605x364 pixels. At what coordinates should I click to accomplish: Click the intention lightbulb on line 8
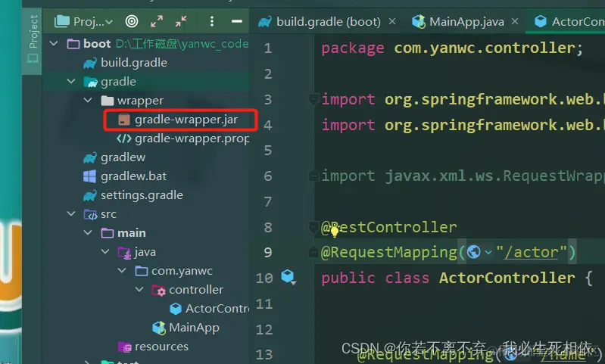pos(335,231)
